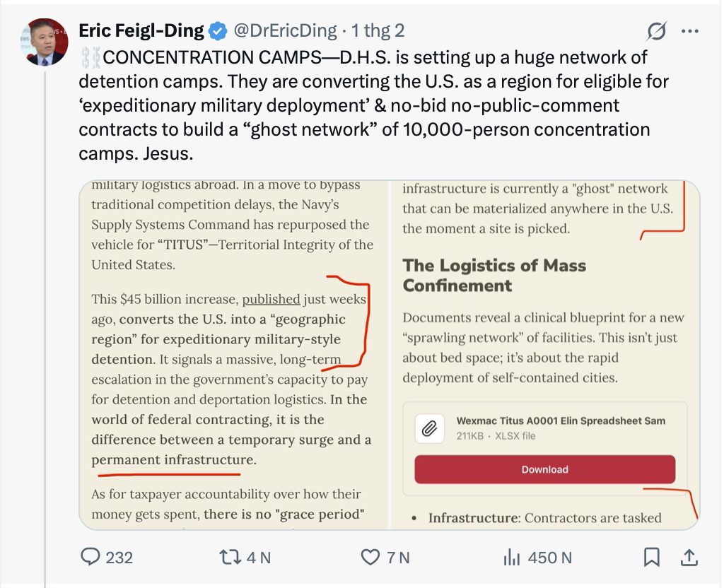Screen dimensions: 724x588
Task: Open the underlined "published" link
Action: pos(271,299)
